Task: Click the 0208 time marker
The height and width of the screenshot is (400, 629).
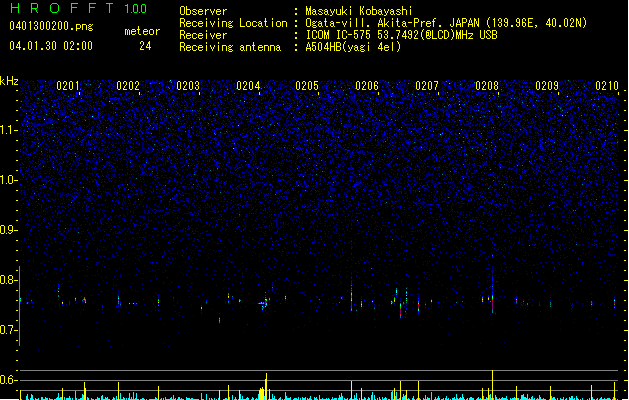Action: (487, 86)
